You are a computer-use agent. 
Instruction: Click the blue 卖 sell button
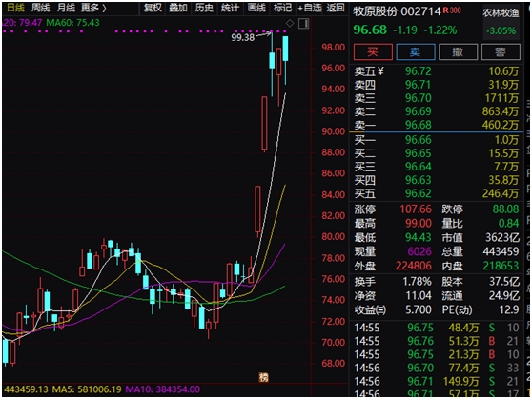[x=416, y=51]
